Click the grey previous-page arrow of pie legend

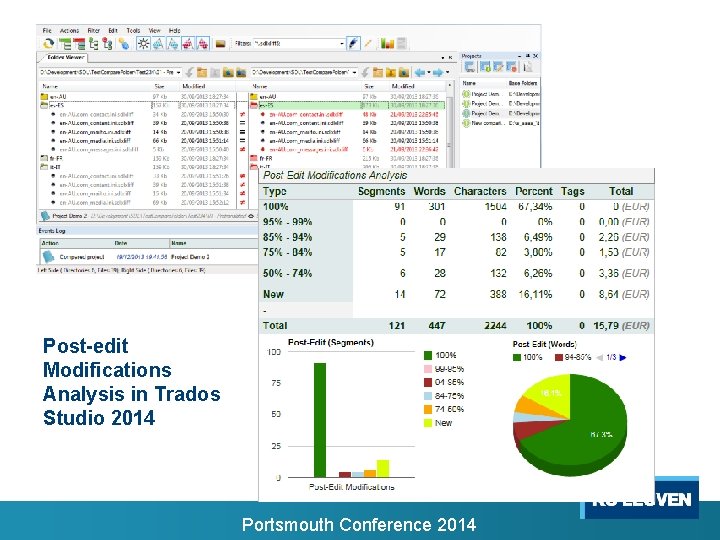(599, 357)
